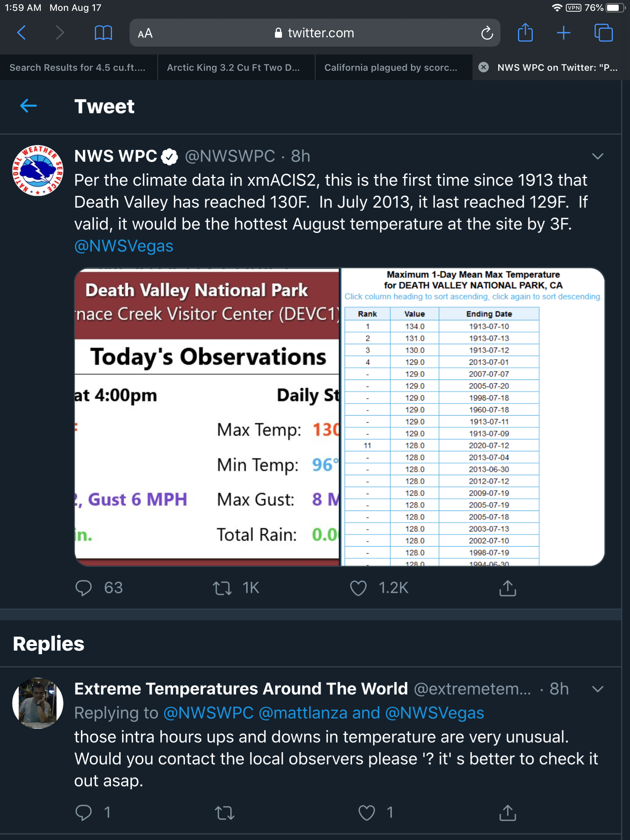Retweet the Extreme Temperatures reply
This screenshot has width=630, height=840.
(225, 813)
